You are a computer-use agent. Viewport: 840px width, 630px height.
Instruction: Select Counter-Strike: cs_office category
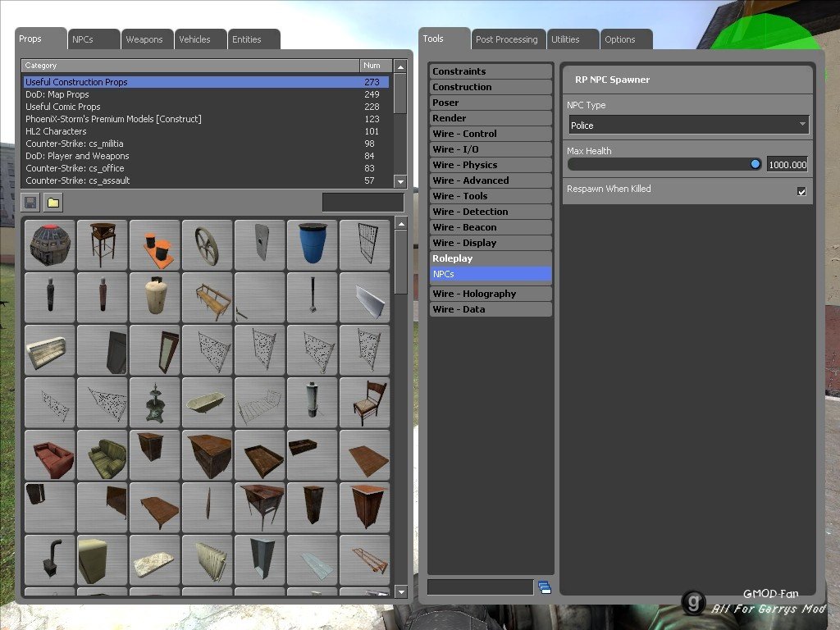point(207,168)
